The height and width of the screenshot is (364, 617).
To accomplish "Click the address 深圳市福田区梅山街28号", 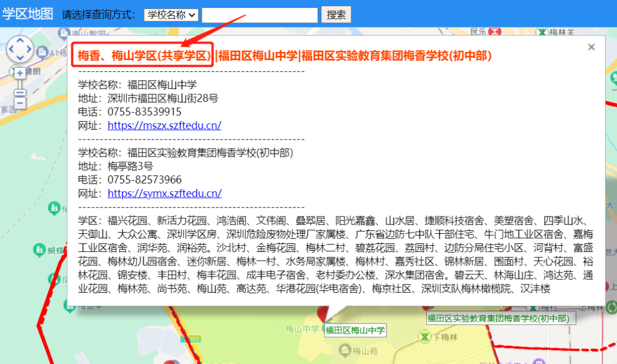I will [x=163, y=98].
